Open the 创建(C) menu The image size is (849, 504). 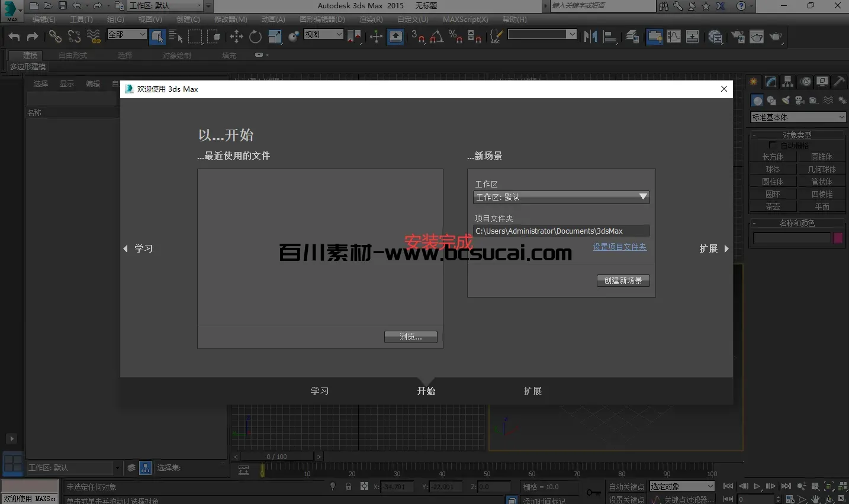coord(188,20)
